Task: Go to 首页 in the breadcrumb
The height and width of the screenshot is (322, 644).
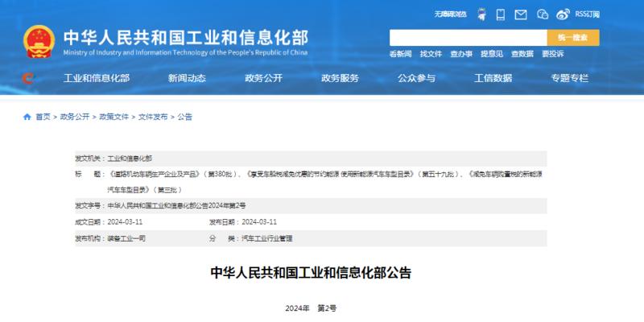Action: click(43, 117)
